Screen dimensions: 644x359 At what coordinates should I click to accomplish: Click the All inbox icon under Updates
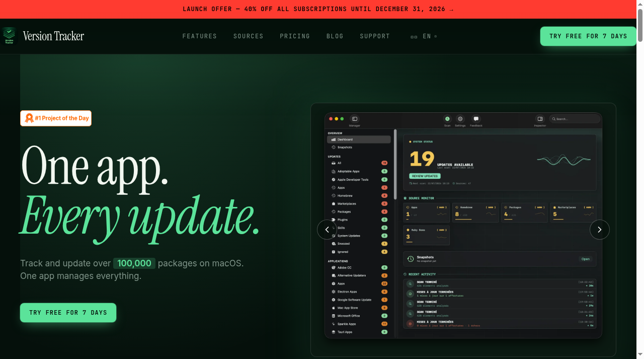(333, 163)
